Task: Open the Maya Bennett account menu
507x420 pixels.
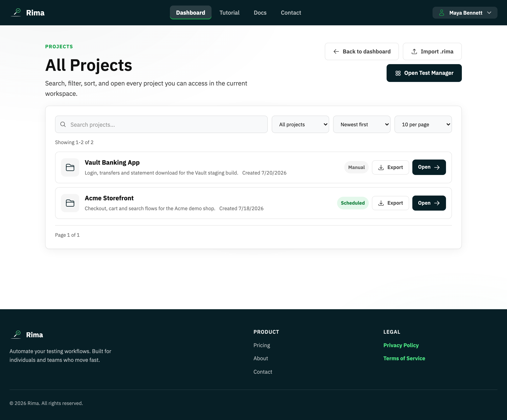Action: pos(465,13)
